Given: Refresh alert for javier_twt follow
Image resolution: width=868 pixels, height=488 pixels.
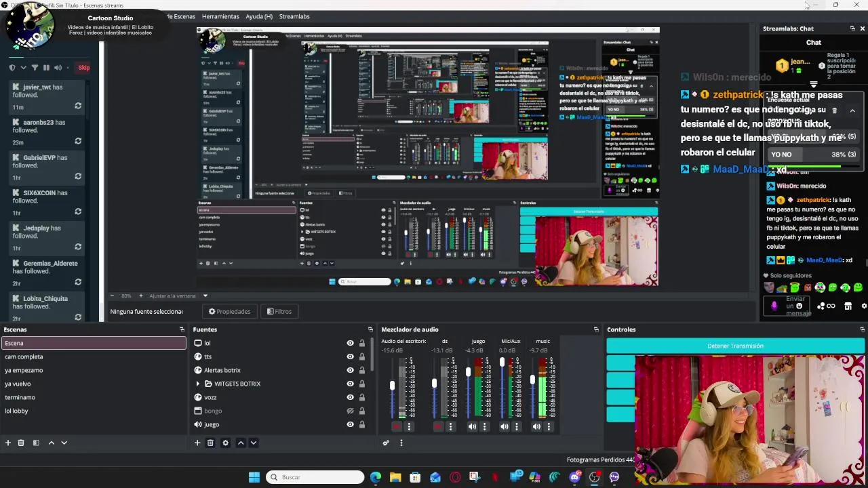Looking at the screenshot, I should (x=78, y=106).
